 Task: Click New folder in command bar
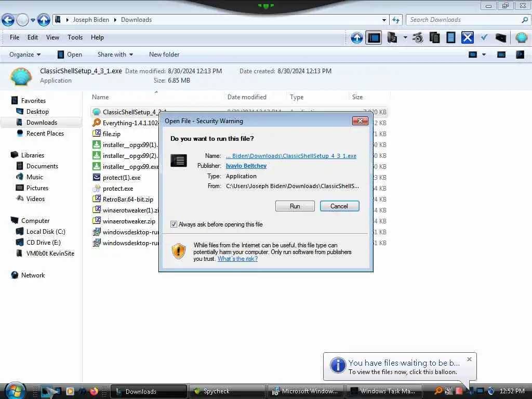[x=164, y=55]
